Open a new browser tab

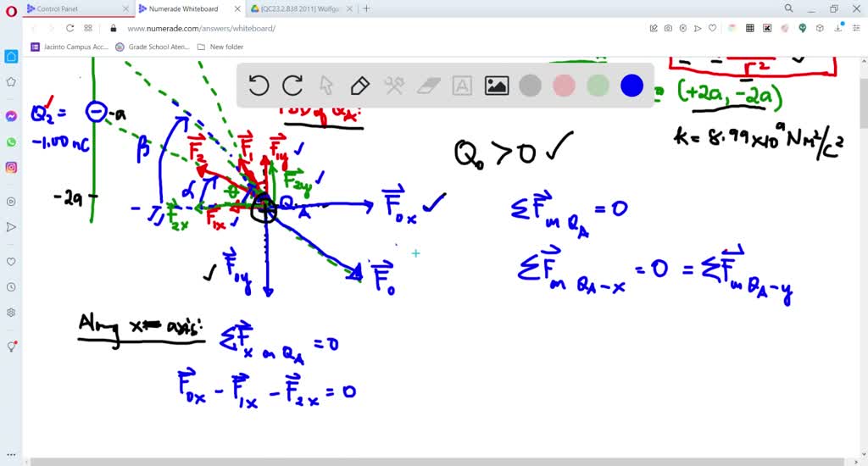point(366,8)
